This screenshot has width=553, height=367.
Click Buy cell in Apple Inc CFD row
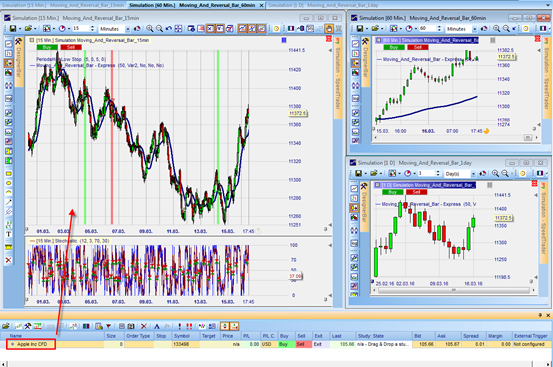pyautogui.click(x=286, y=344)
